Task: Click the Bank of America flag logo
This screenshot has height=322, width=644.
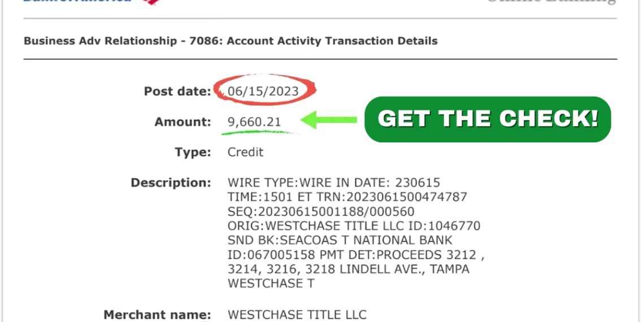Action: (149, 2)
